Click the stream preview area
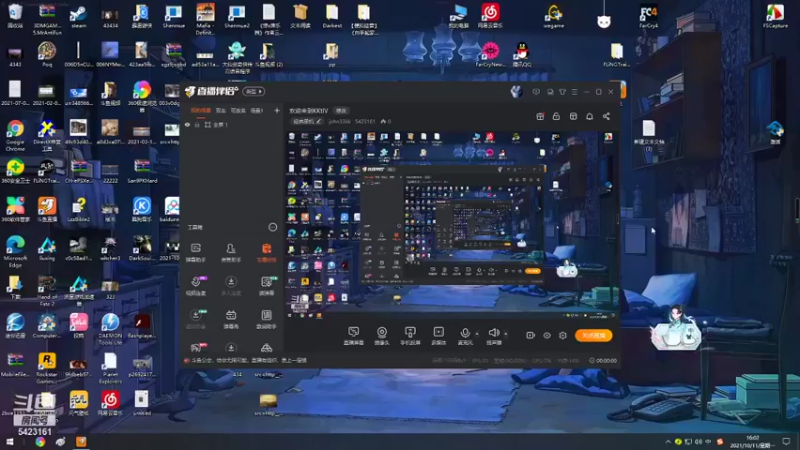Image resolution: width=800 pixels, height=450 pixels. tap(452, 224)
